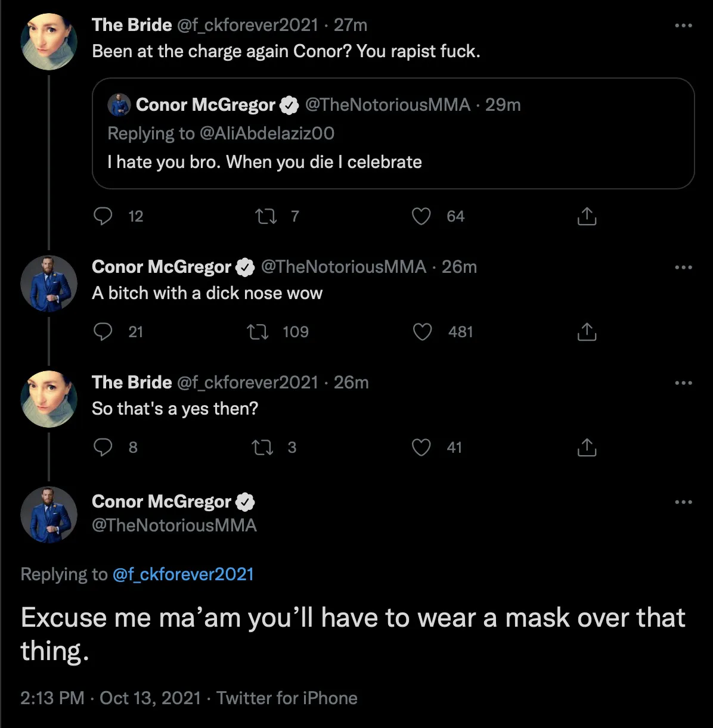
Task: Retweet the first tweet showing 7 retweets
Action: [266, 216]
